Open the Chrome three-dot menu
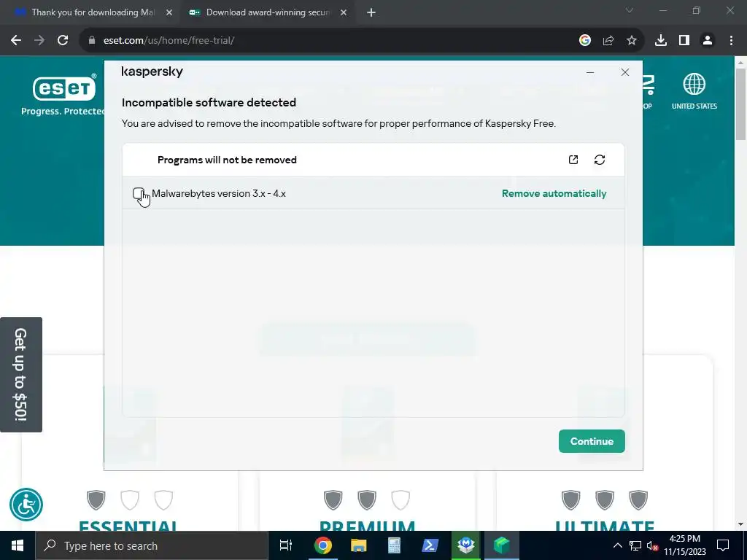747x560 pixels. point(731,41)
